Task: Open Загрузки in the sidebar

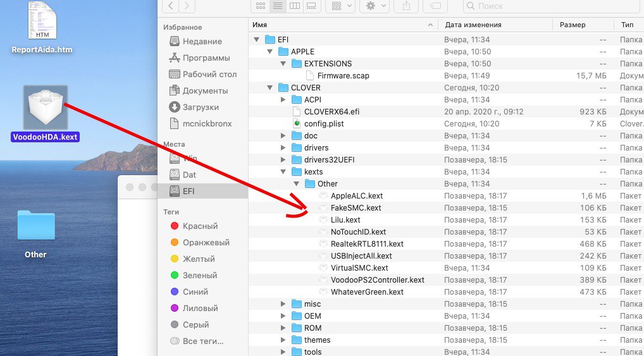Action: (194, 107)
